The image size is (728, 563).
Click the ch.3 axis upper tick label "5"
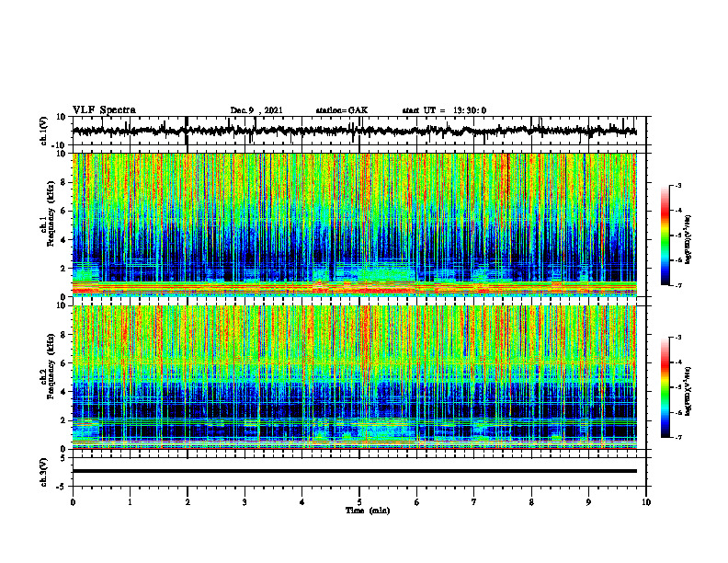tap(63, 458)
